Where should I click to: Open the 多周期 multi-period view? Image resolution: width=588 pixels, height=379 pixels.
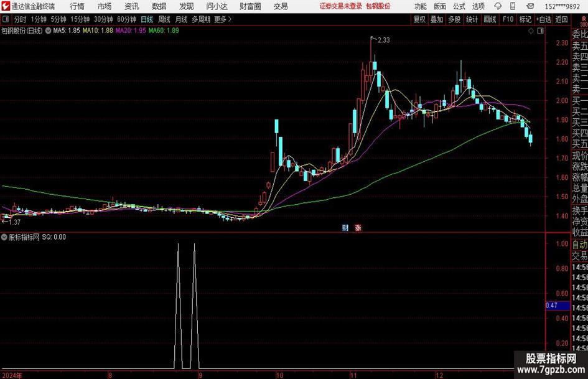[x=201, y=19]
